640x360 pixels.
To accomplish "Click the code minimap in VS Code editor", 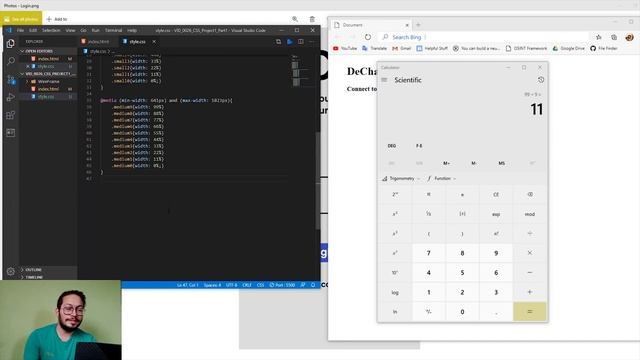I will 301,70.
